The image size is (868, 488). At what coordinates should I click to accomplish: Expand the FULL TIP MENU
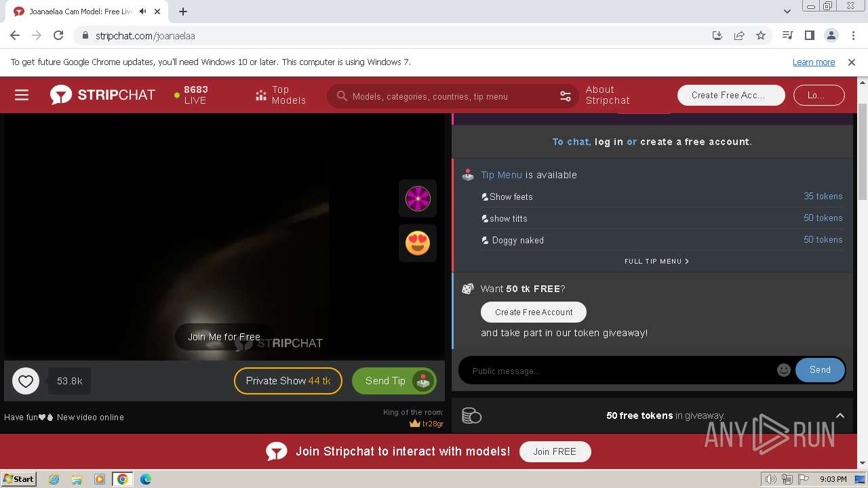tap(656, 261)
